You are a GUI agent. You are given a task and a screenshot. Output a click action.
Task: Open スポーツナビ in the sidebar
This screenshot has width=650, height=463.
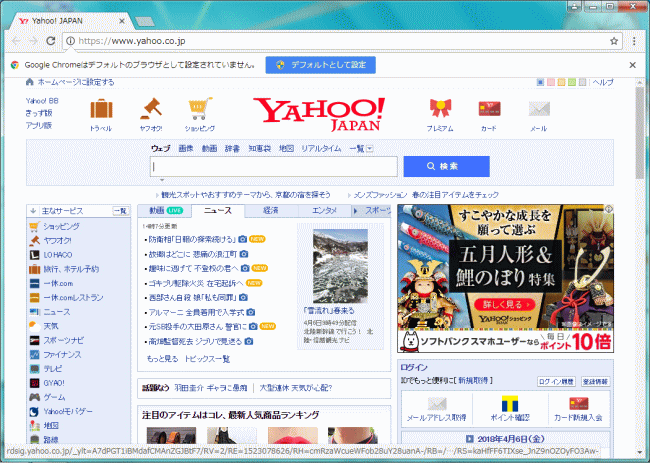[x=63, y=340]
